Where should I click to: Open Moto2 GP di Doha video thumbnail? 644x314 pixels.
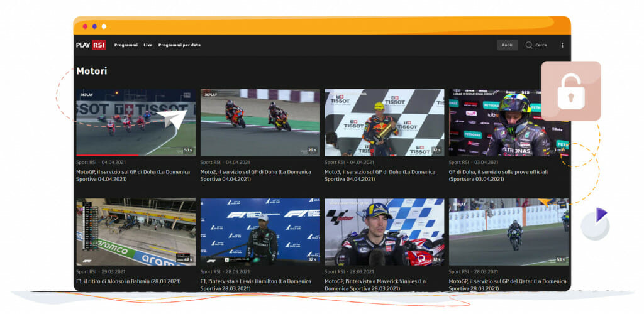pyautogui.click(x=260, y=122)
